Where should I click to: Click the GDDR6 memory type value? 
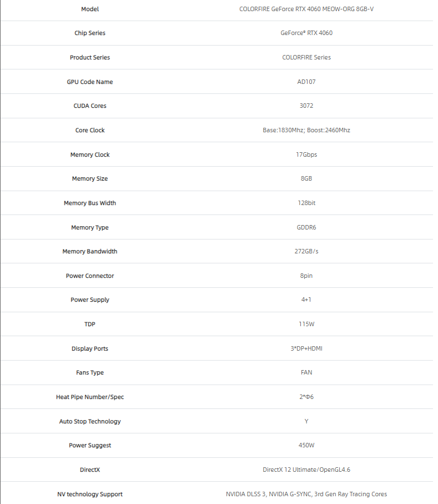(306, 227)
